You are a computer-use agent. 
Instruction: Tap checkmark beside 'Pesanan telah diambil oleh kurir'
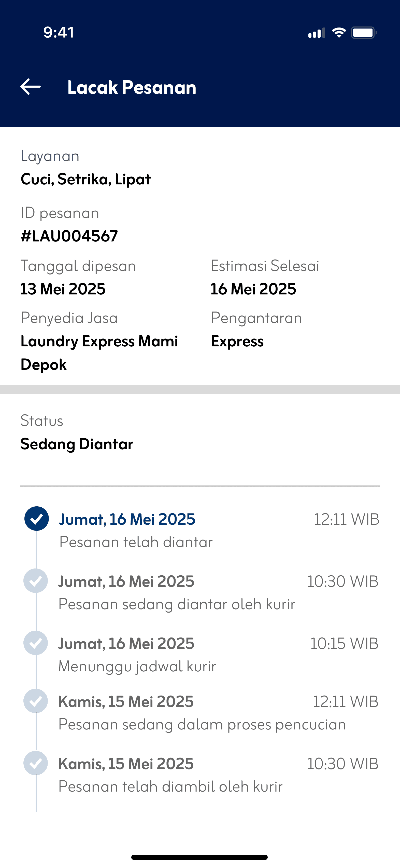pyautogui.click(x=36, y=763)
